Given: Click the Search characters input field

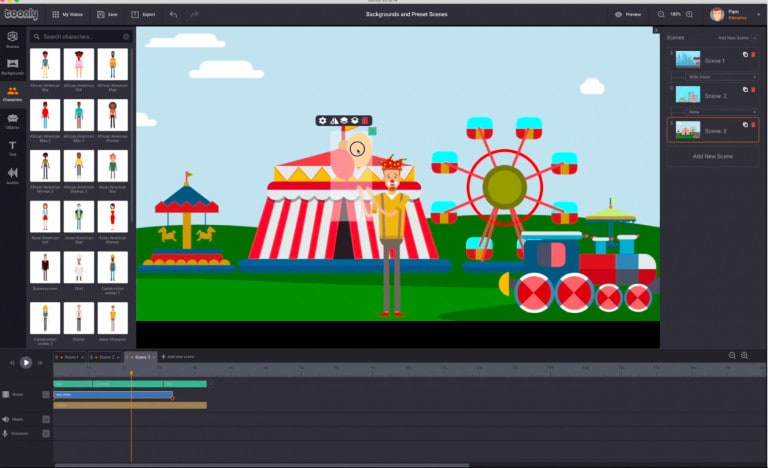Looking at the screenshot, I should 80,36.
